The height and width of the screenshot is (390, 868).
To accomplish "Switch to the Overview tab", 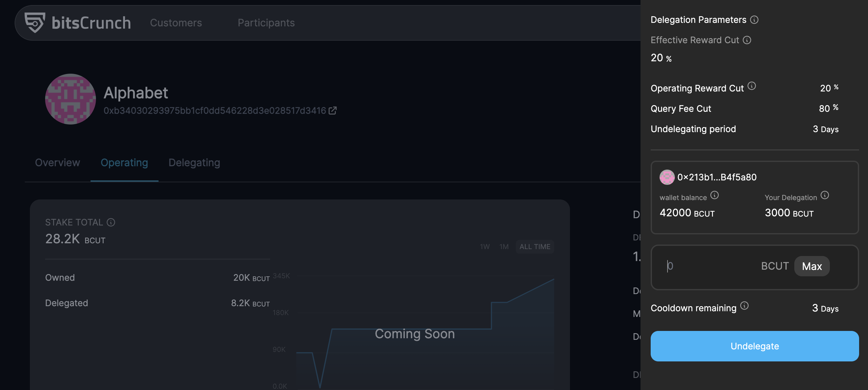I will pyautogui.click(x=58, y=162).
